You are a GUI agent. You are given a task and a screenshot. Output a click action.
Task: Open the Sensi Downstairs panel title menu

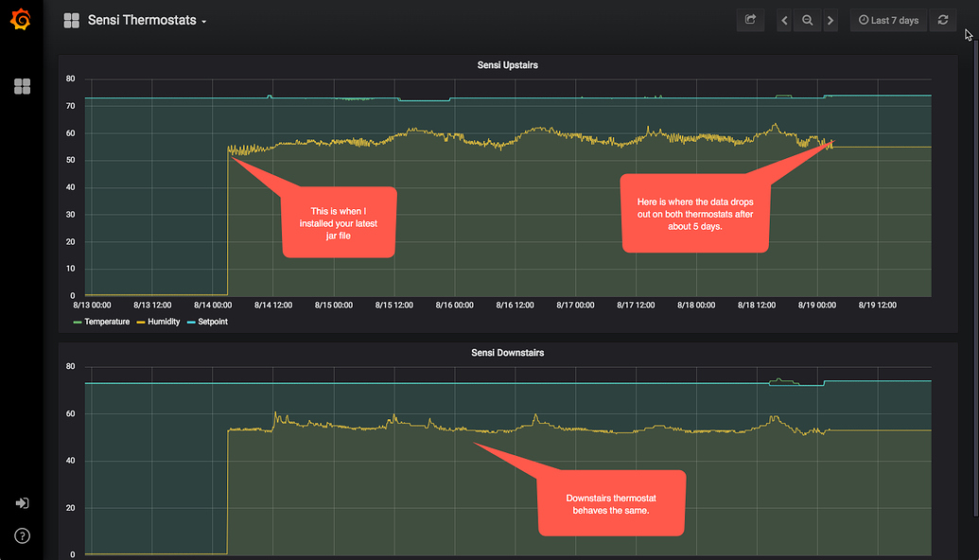[x=507, y=353]
